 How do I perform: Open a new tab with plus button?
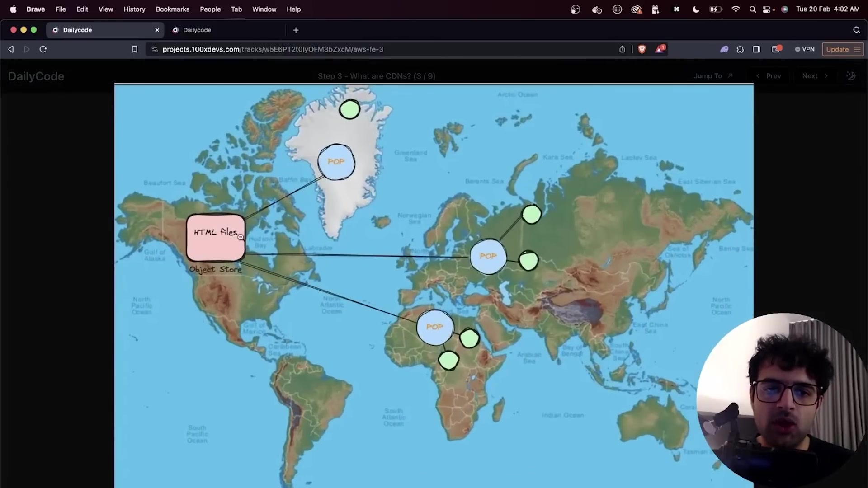click(x=296, y=30)
